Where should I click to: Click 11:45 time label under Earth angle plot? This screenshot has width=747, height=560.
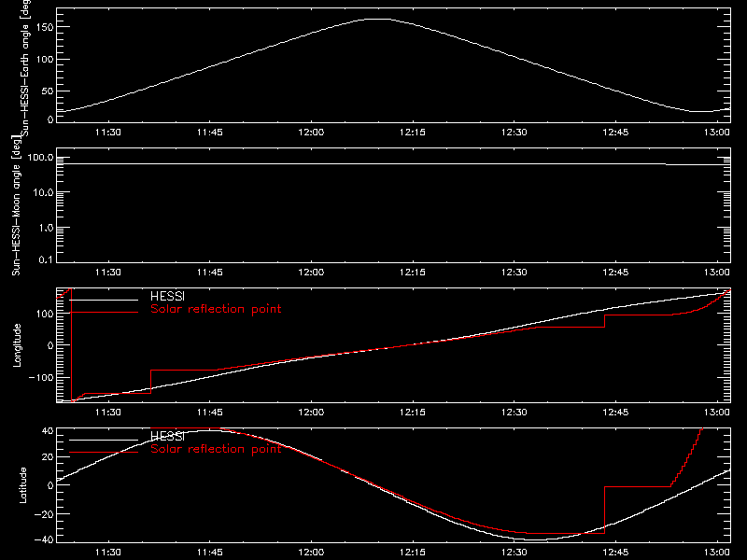pos(209,133)
